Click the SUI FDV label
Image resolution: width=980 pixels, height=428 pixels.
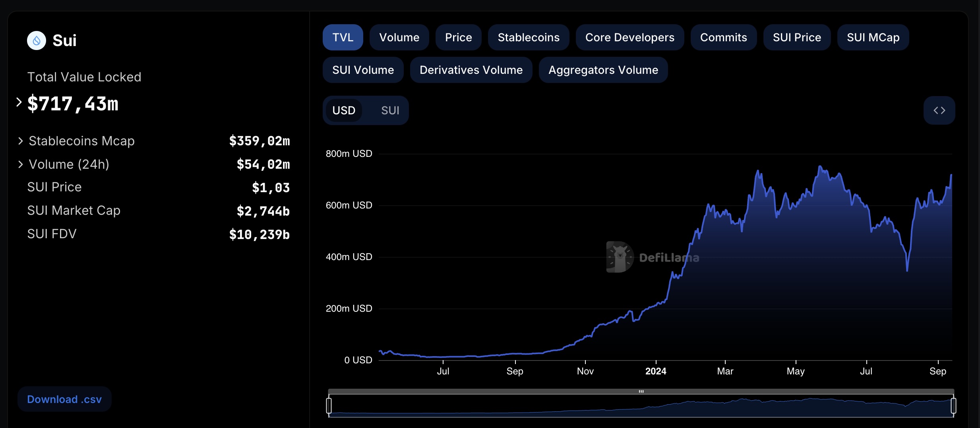(x=52, y=234)
